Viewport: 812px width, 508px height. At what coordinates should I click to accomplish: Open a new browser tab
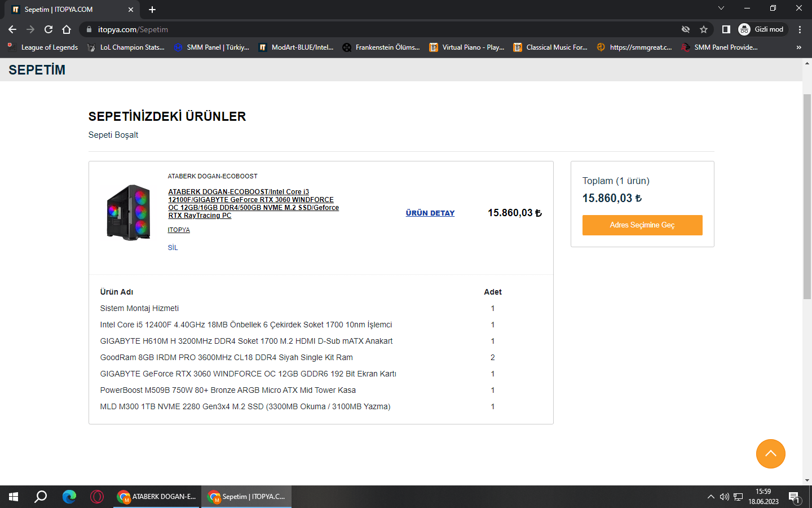pyautogui.click(x=152, y=10)
